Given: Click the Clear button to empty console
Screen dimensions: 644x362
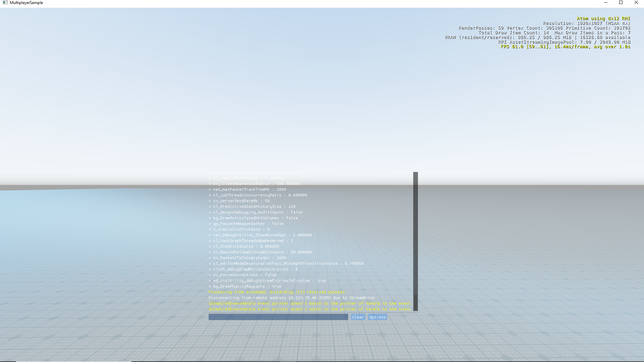Looking at the screenshot, I should pyautogui.click(x=358, y=317).
